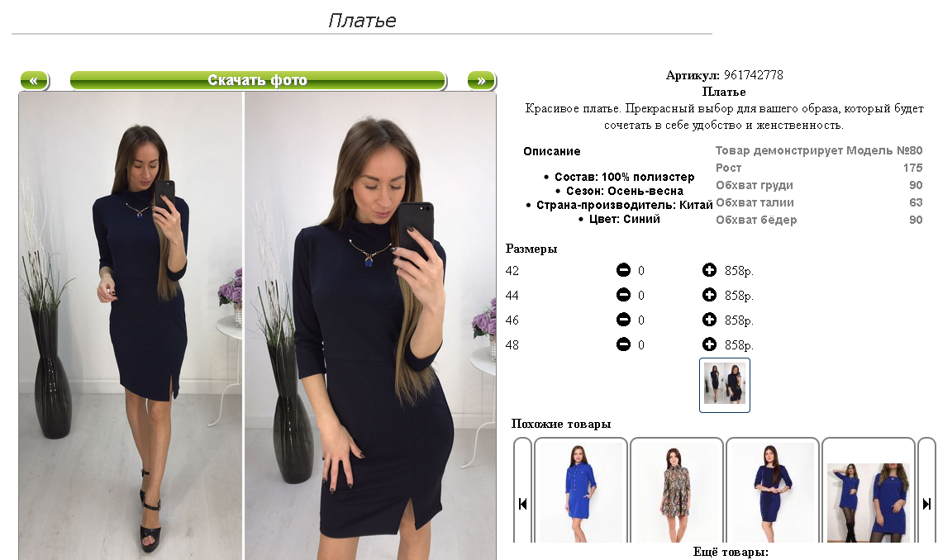Go to the next photo with » button

[x=481, y=80]
